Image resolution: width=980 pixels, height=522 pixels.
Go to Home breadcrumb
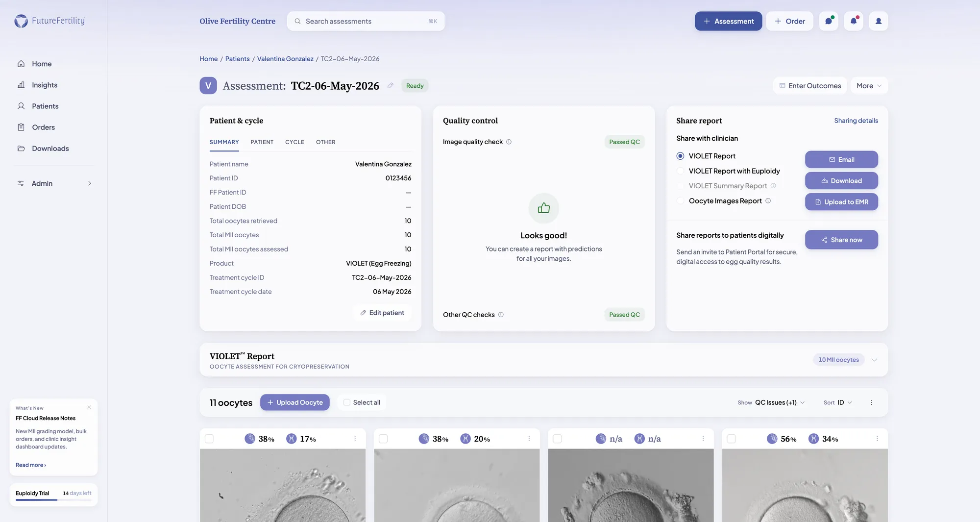coord(209,59)
